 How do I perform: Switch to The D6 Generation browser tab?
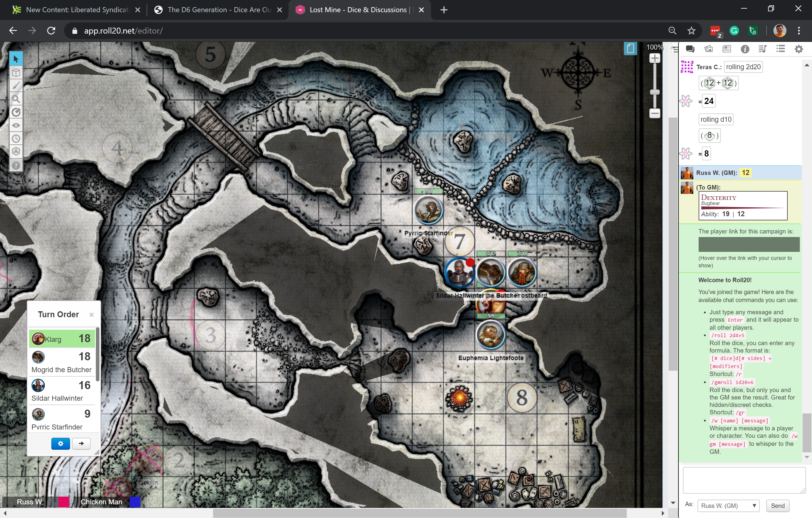(218, 10)
